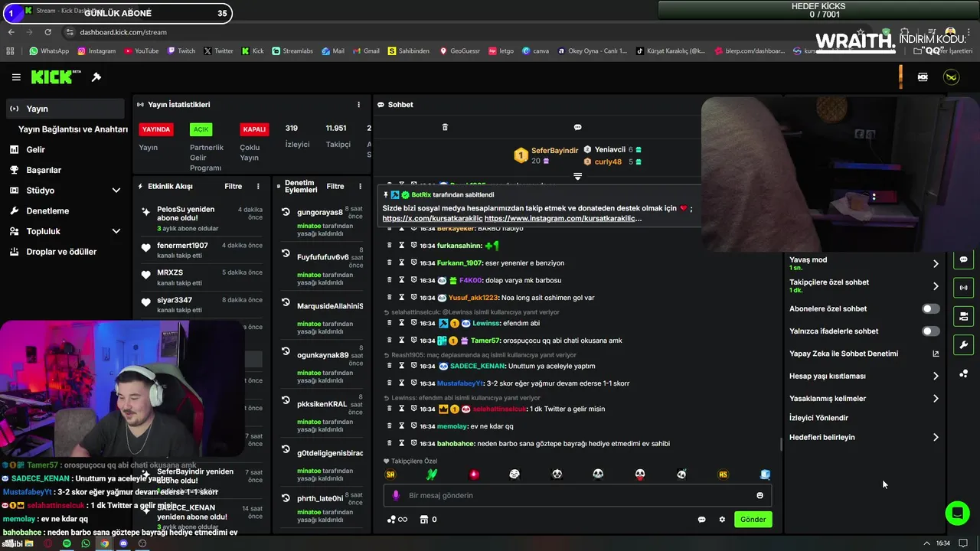Select the wrench icon in right sidebar
The image size is (980, 551).
pos(963,344)
